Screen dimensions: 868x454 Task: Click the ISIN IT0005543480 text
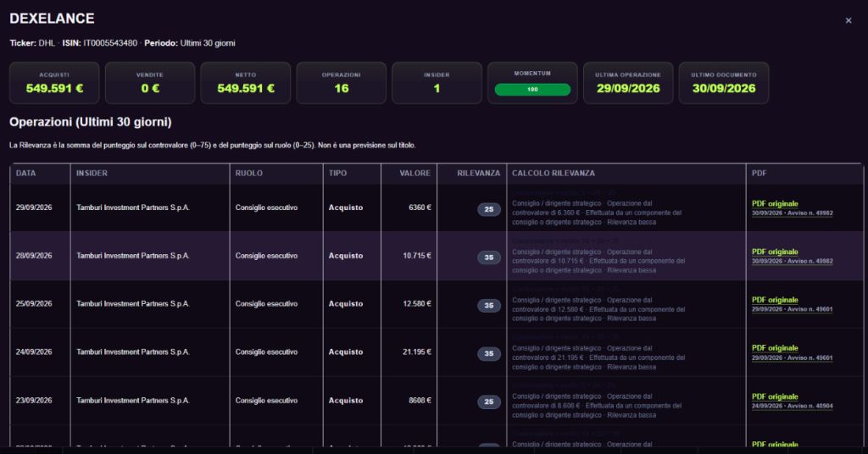coord(100,43)
